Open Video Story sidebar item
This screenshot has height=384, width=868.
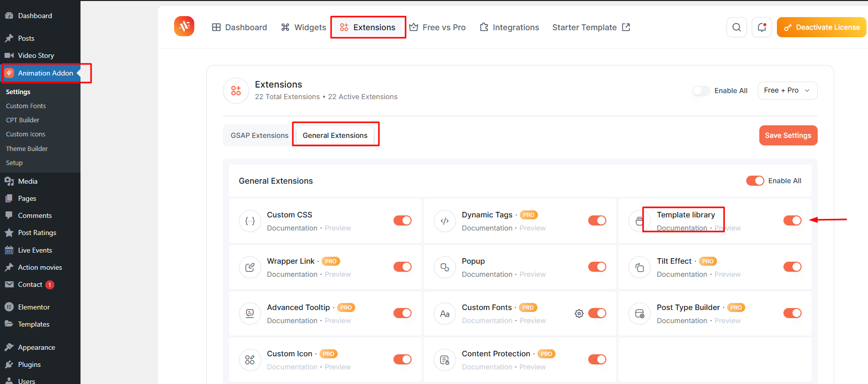tap(40, 55)
